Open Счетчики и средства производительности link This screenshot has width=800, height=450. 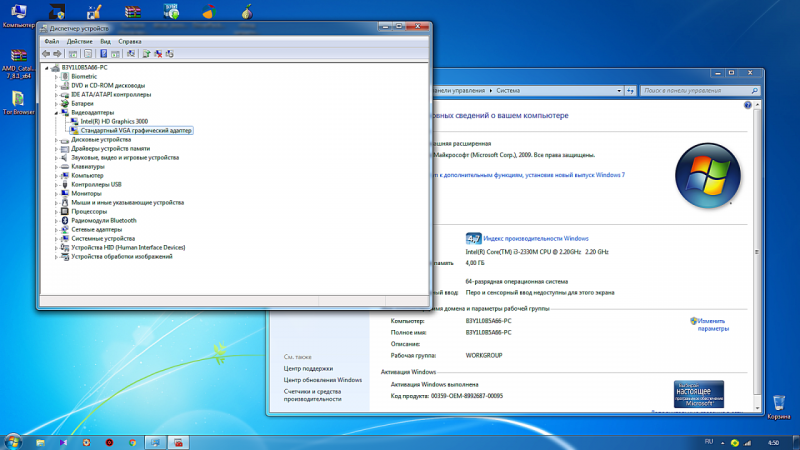pos(312,395)
